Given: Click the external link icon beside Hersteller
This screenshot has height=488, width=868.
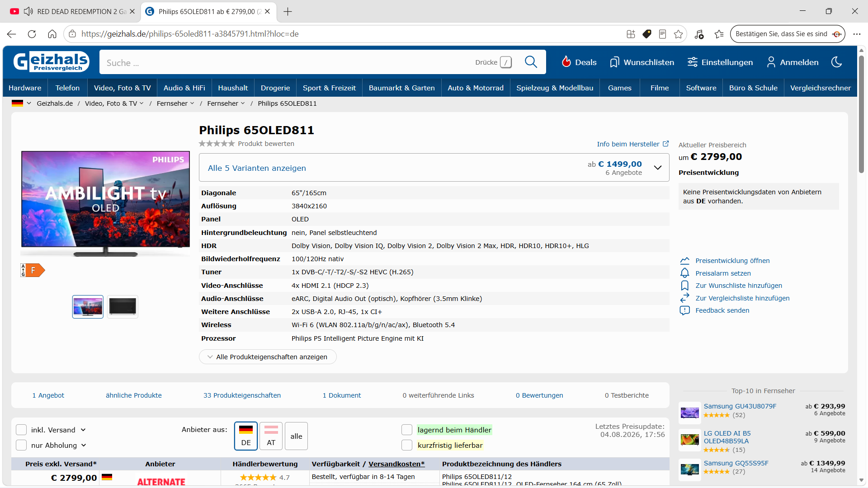Looking at the screenshot, I should pyautogui.click(x=665, y=144).
